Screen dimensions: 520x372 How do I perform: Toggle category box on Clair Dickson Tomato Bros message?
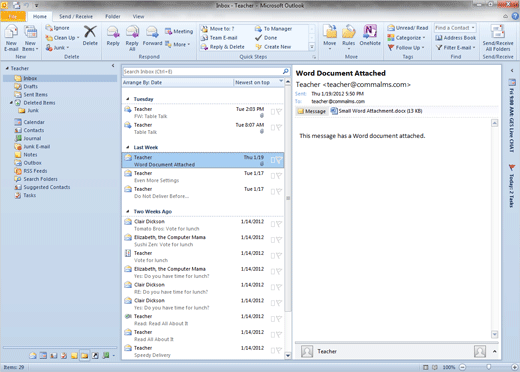coord(273,224)
